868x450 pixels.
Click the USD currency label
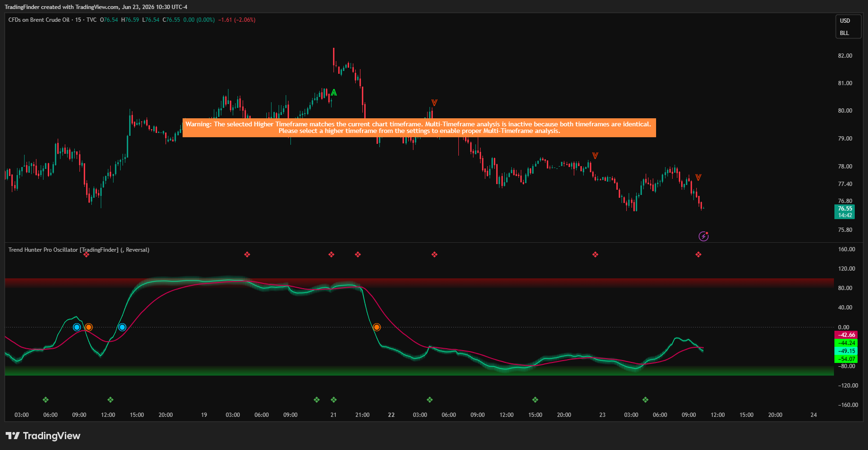click(x=845, y=21)
